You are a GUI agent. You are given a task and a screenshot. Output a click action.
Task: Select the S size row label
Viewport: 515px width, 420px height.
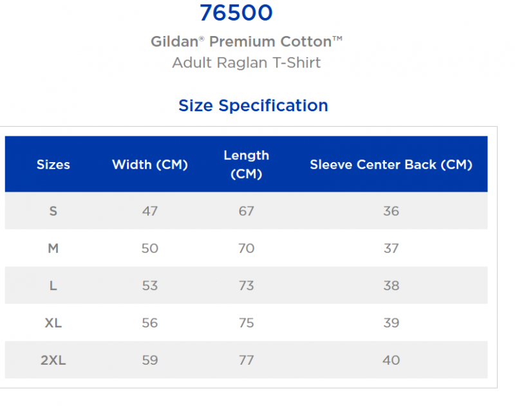point(53,211)
